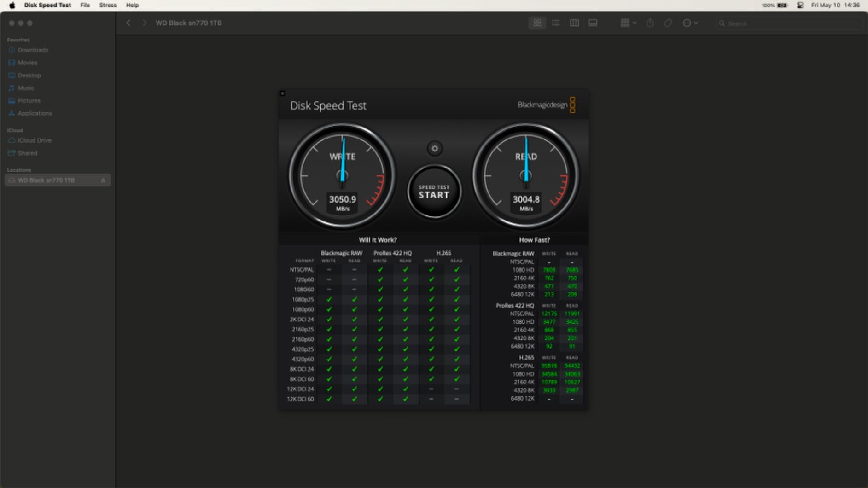
Task: Click the Share toolbar icon
Action: click(x=650, y=23)
